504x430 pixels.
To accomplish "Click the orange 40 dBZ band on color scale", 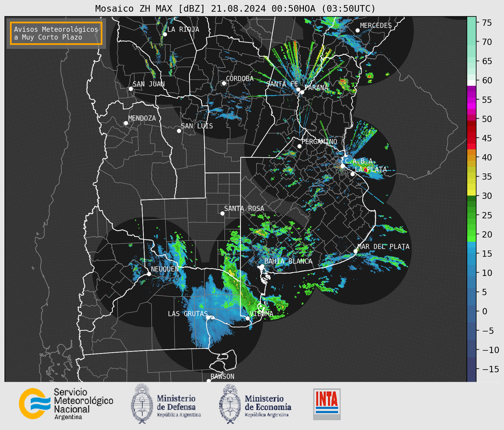I will pyautogui.click(x=471, y=158).
